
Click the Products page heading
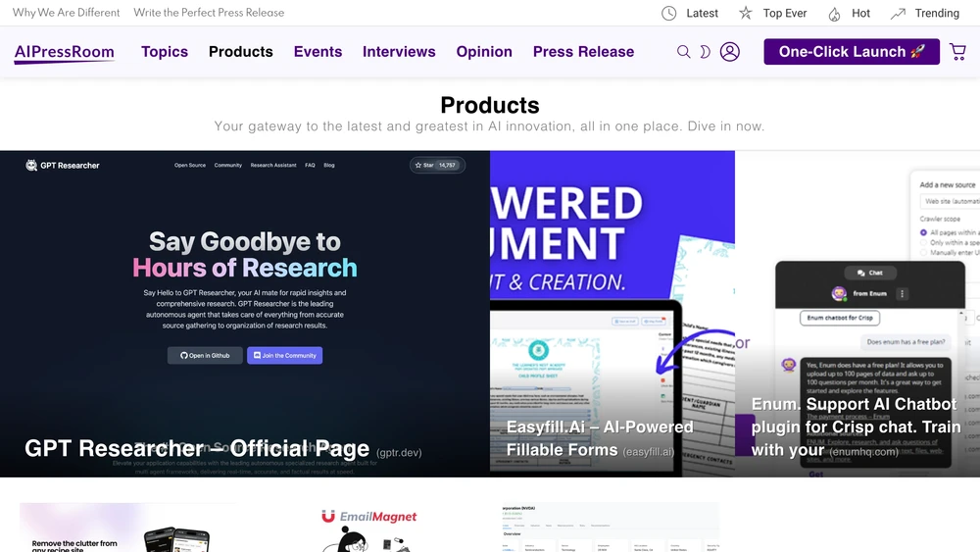click(489, 105)
